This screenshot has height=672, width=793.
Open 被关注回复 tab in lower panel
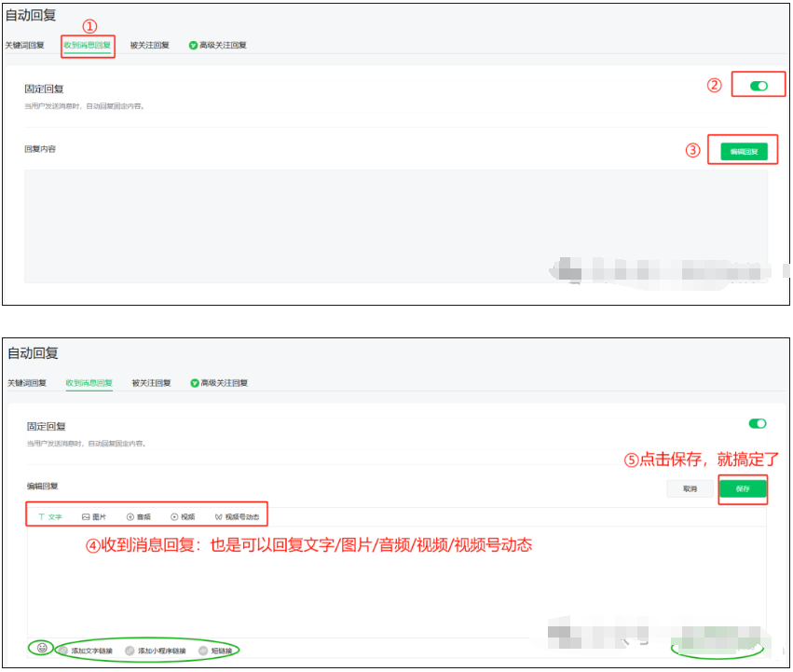[152, 383]
